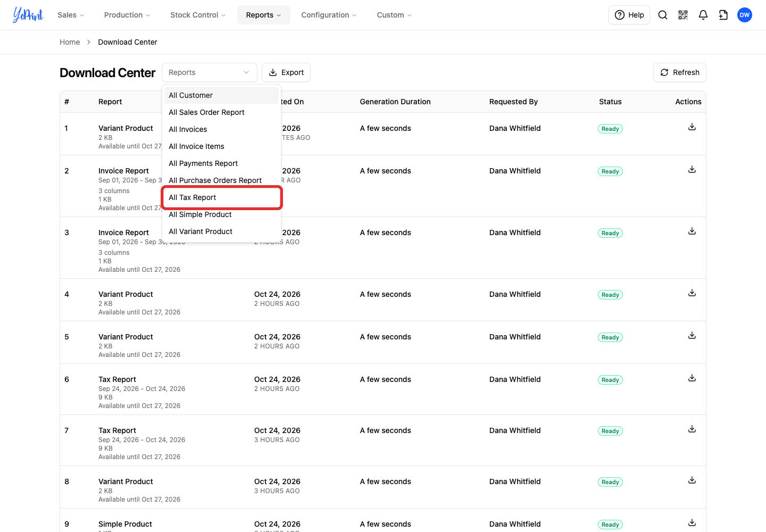Expand the Sales menu
Image resolution: width=766 pixels, height=532 pixels.
point(71,15)
